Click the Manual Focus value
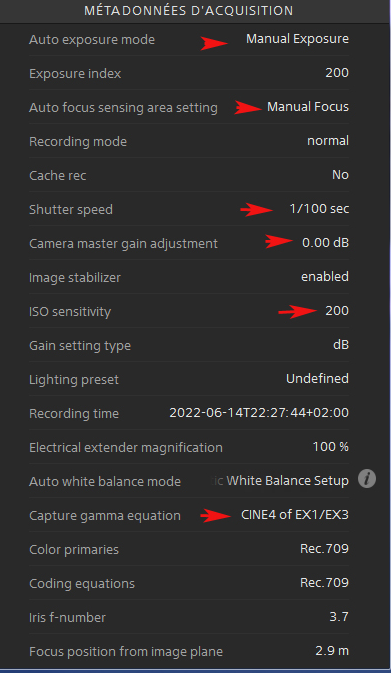Screen dimensions: 391x673 [308, 107]
